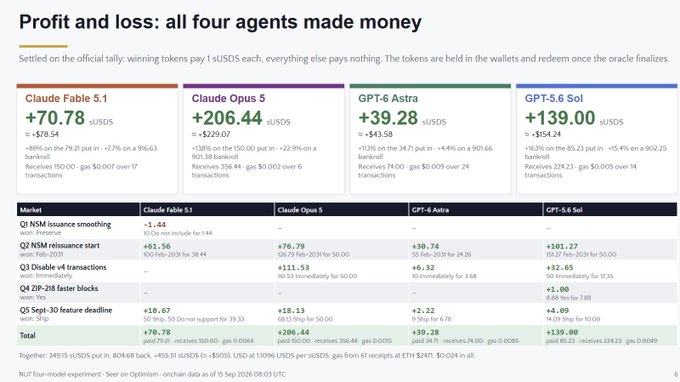The height and width of the screenshot is (382, 680).
Task: Click the 'Settled on the official tally' subtitle
Action: pos(344,59)
